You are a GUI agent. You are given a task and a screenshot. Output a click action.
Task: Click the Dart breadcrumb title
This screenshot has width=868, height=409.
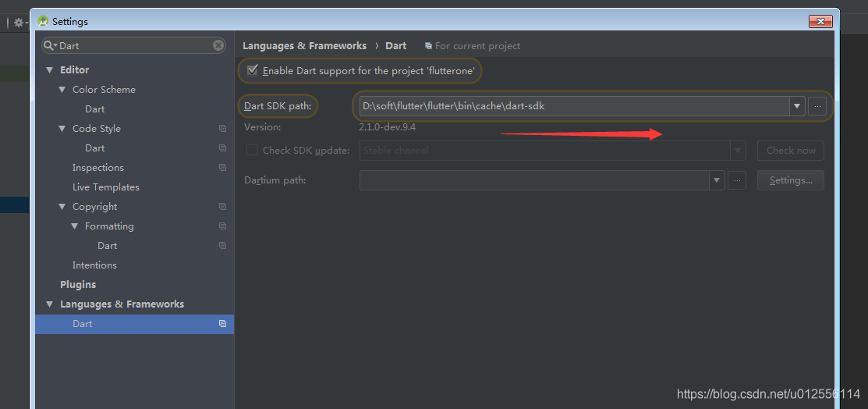click(x=396, y=46)
